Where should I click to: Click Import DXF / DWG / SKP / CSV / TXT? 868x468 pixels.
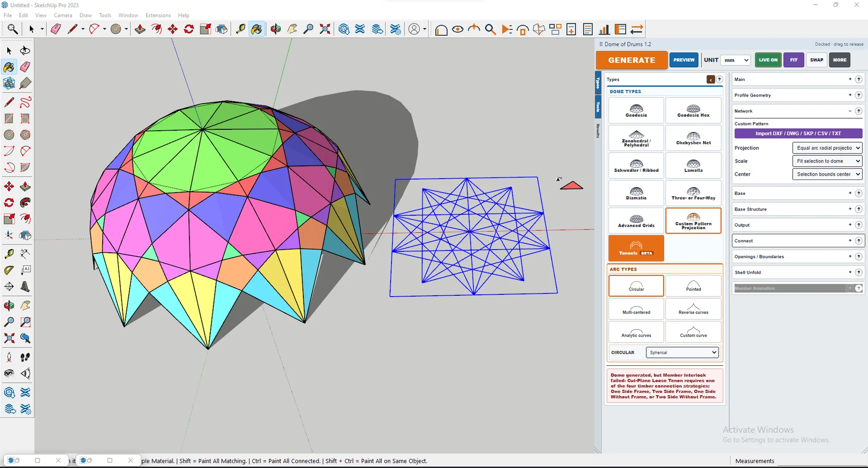pyautogui.click(x=798, y=134)
